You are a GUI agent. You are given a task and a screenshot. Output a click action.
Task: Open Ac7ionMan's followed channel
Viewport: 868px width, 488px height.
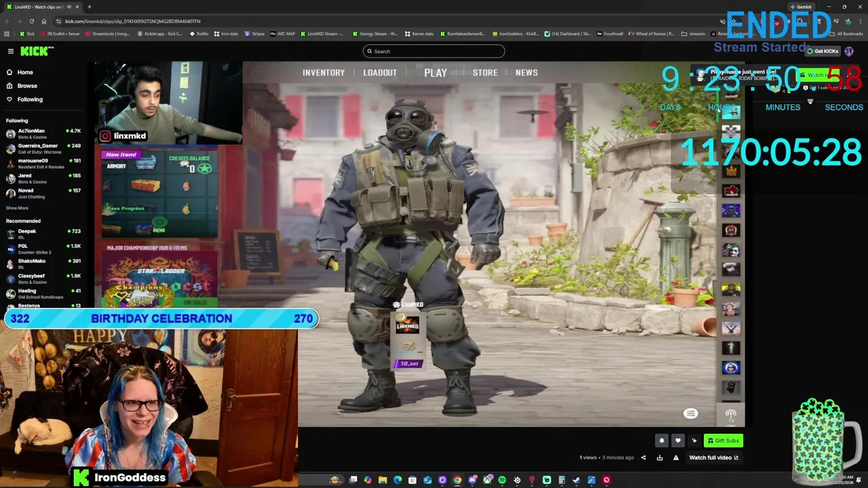(x=43, y=134)
